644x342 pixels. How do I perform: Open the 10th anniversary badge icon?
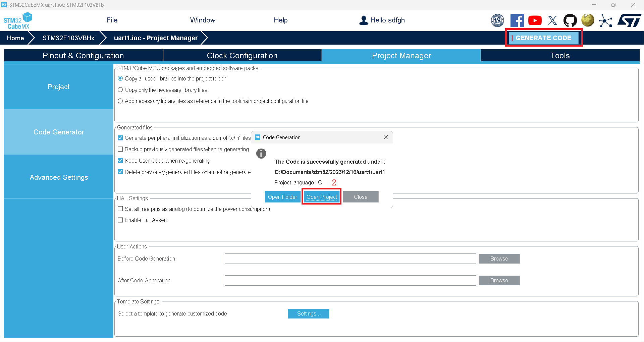(497, 20)
